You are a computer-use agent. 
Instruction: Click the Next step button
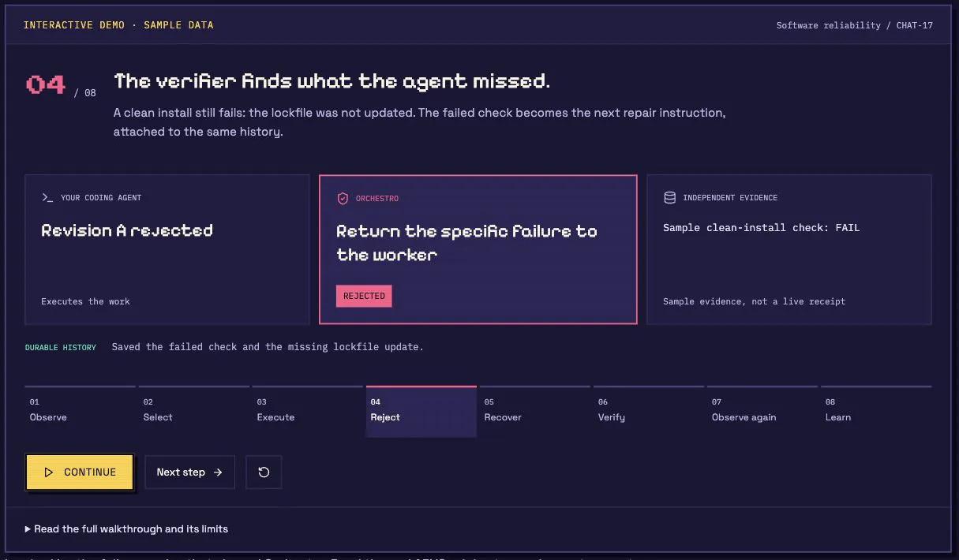click(189, 472)
